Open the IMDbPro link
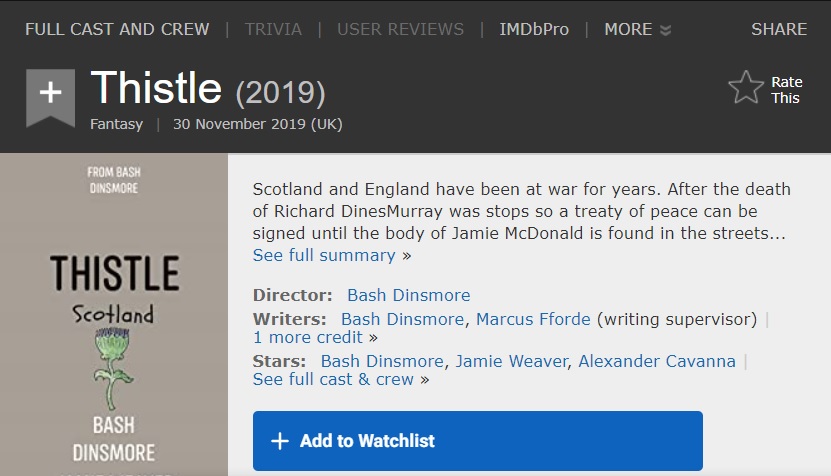 pos(534,29)
